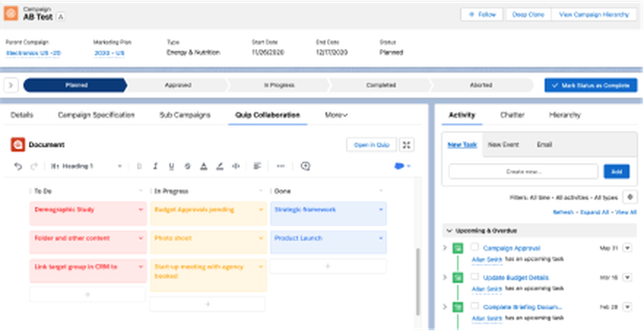This screenshot has width=644, height=331.
Task: Open To Do column dropdown menu
Action: click(141, 191)
